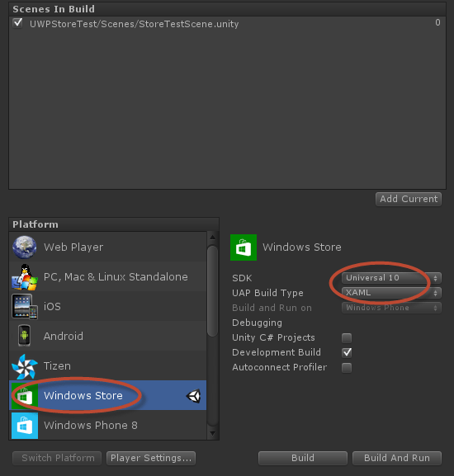Open the SDK Universal 10 dropdown

point(391,278)
